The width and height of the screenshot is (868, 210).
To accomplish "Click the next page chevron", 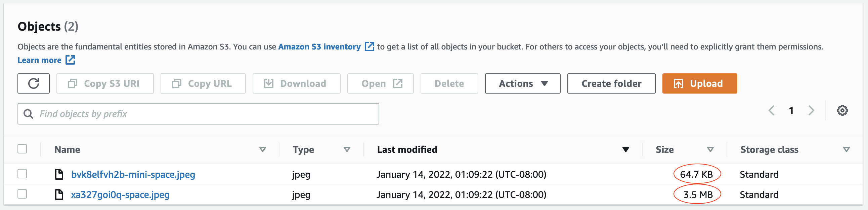I will click(x=811, y=110).
